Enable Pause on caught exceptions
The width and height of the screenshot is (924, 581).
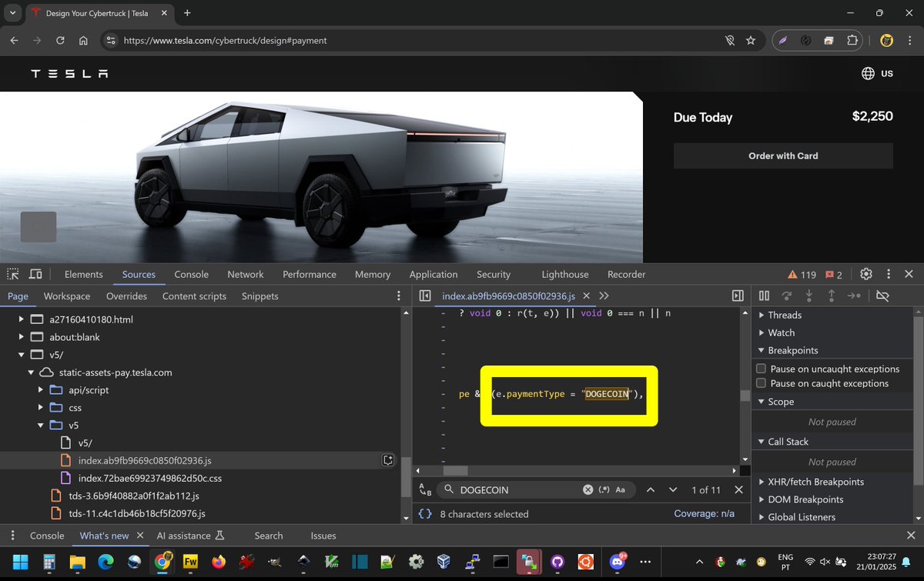pyautogui.click(x=762, y=383)
